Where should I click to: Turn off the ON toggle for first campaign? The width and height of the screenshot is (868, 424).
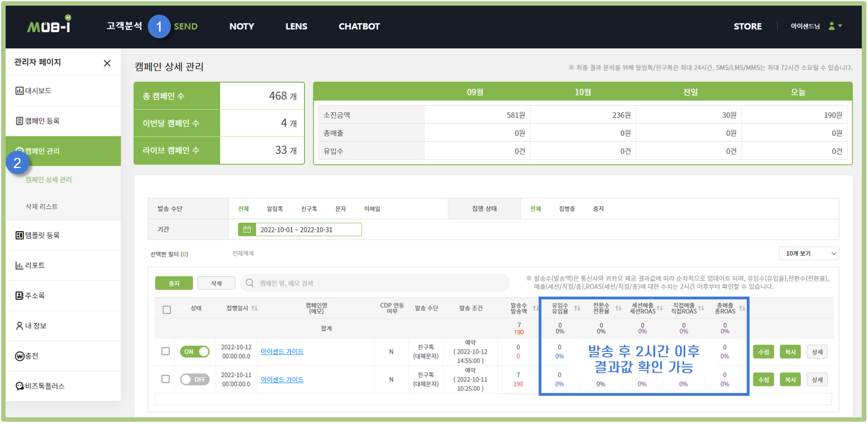[x=195, y=351]
